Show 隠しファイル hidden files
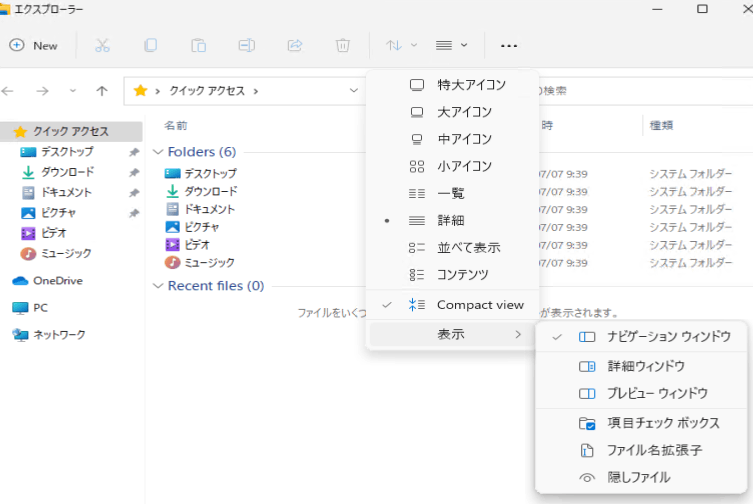 (642, 478)
